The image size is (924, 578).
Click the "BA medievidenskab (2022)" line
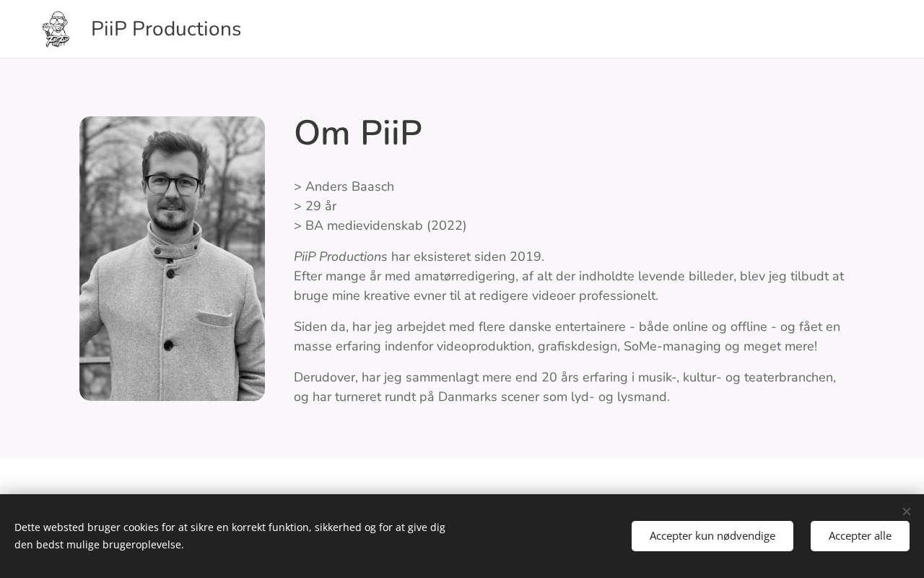385,226
